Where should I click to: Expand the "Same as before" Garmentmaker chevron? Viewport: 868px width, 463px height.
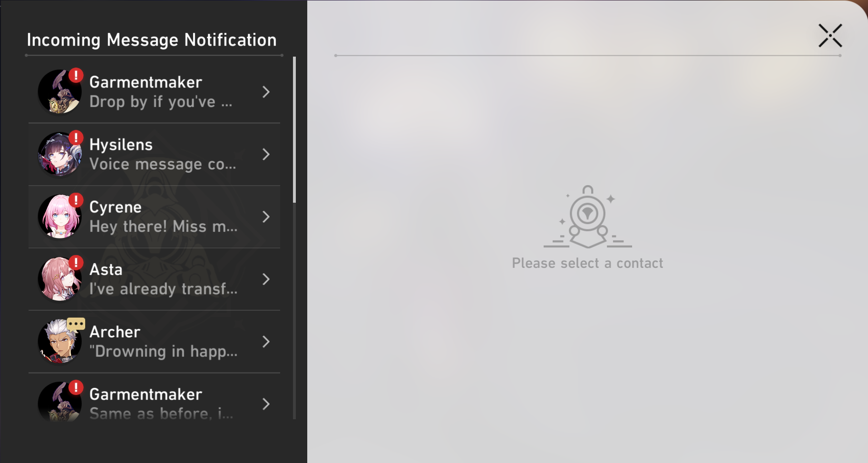[266, 404]
